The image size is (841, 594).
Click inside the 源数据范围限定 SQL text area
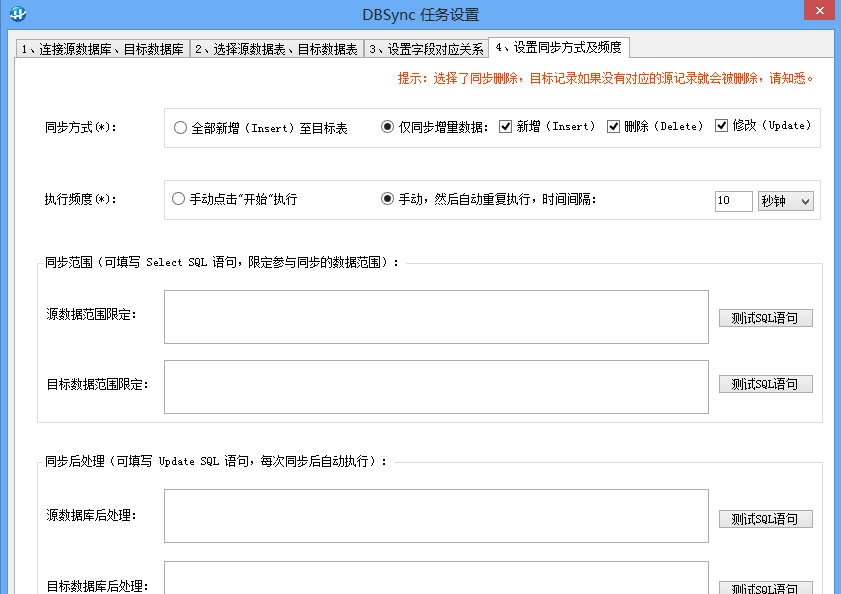click(x=435, y=316)
